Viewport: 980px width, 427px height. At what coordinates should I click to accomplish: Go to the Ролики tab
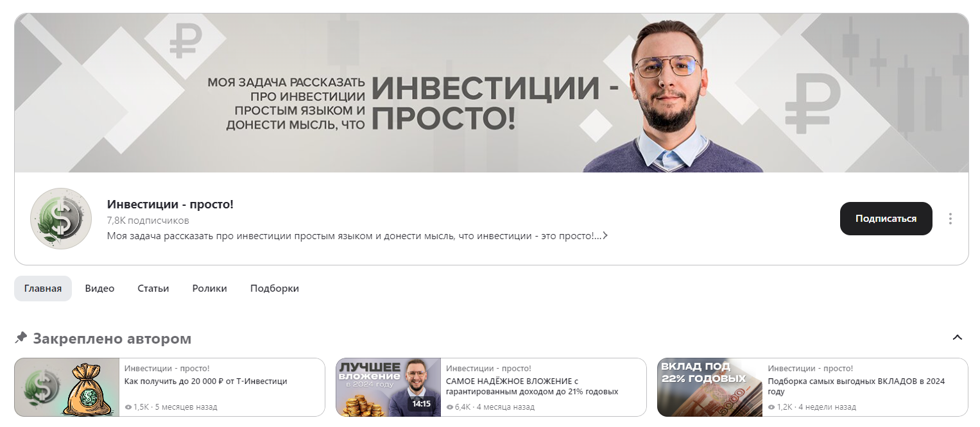pos(210,289)
